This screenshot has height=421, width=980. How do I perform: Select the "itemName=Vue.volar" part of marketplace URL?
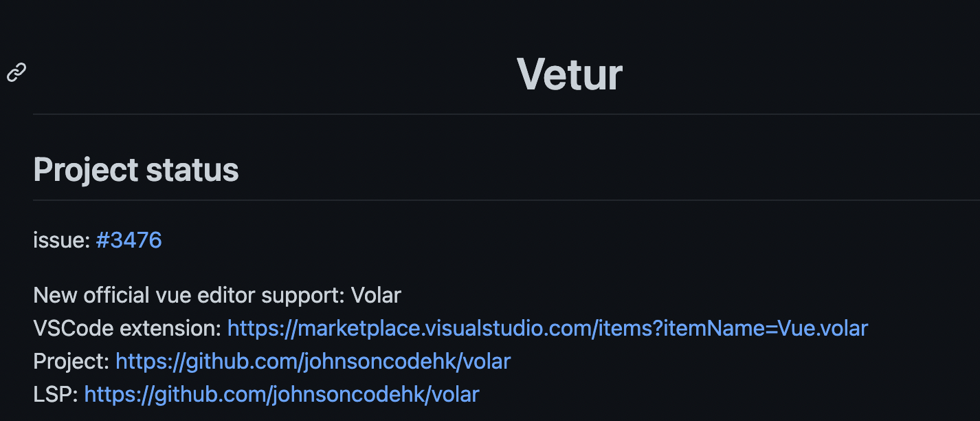click(767, 328)
